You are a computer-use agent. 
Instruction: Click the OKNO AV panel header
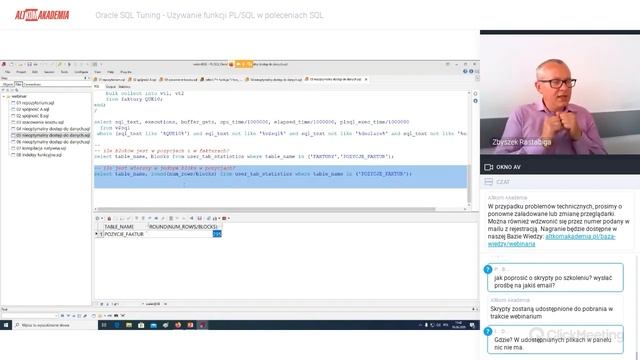point(560,167)
